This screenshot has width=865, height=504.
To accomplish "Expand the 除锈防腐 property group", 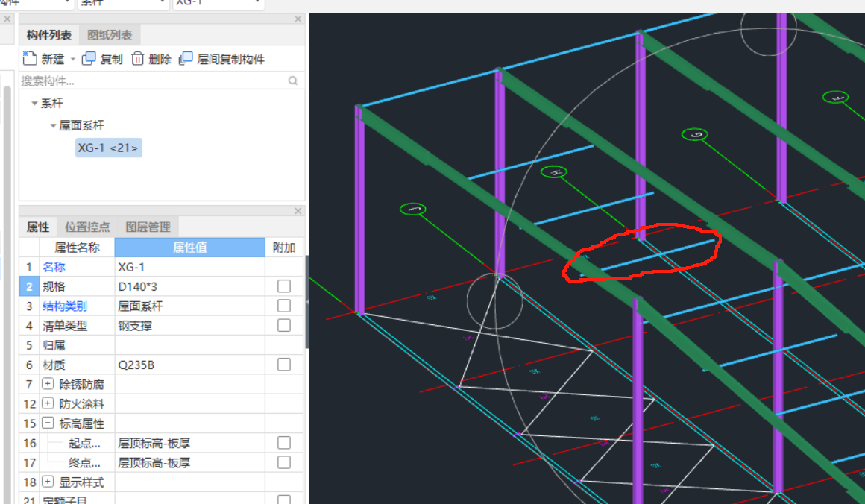I will [x=48, y=384].
